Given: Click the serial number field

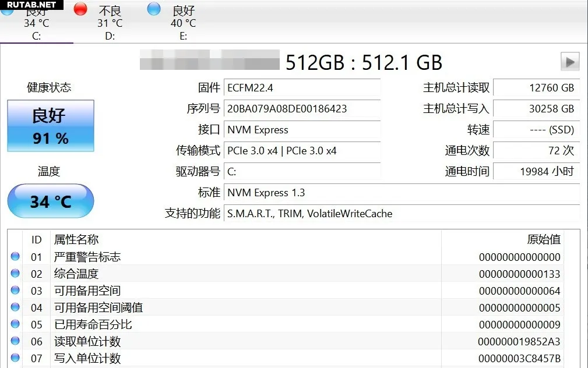Looking at the screenshot, I should coord(302,109).
